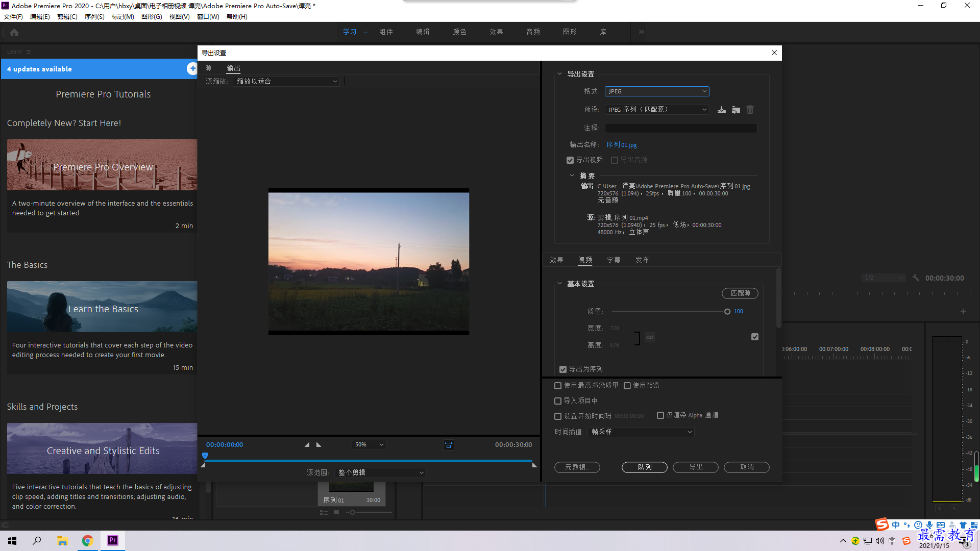Click the aspect ratio correction icon
Screen dimensions: 980x551
coord(448,445)
